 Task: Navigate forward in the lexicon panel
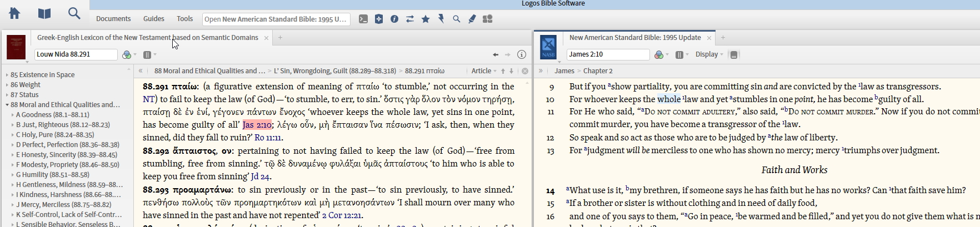(507, 54)
